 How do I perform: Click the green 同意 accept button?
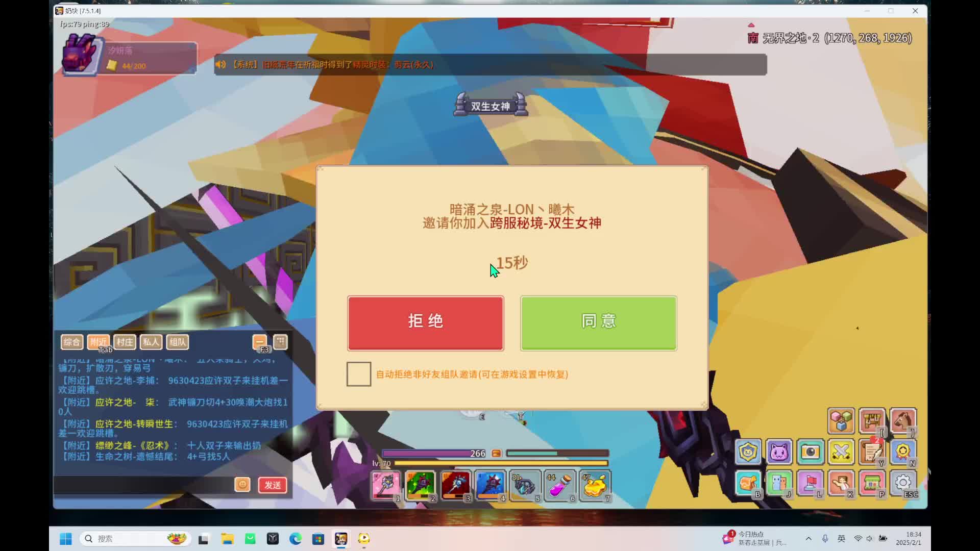point(598,322)
